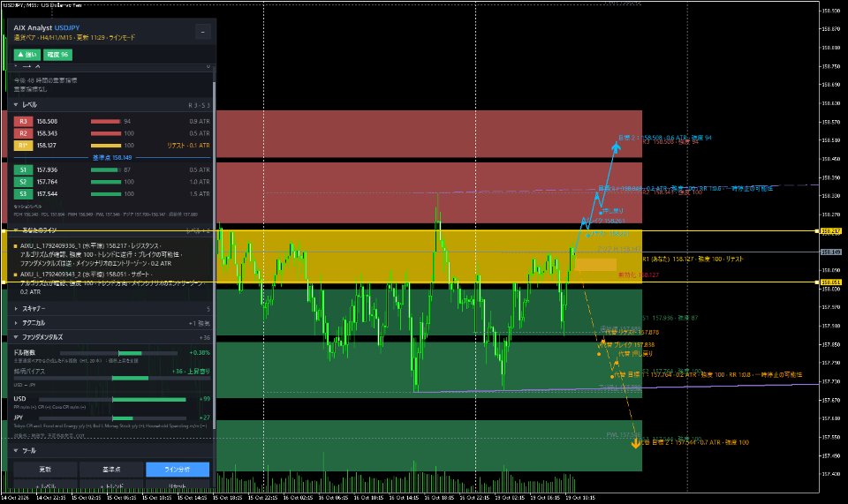Click R3 red strength bar valued 94

105,122
